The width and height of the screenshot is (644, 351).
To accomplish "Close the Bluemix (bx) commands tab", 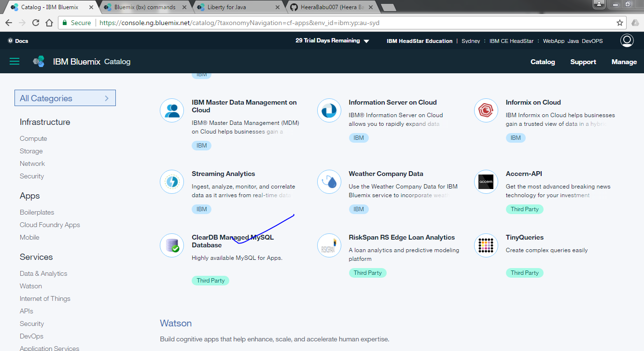I will pyautogui.click(x=184, y=7).
